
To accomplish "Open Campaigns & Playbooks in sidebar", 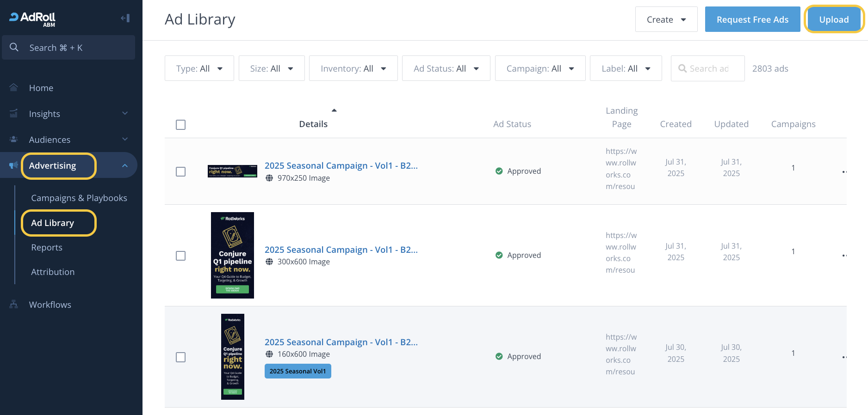I will tap(79, 198).
